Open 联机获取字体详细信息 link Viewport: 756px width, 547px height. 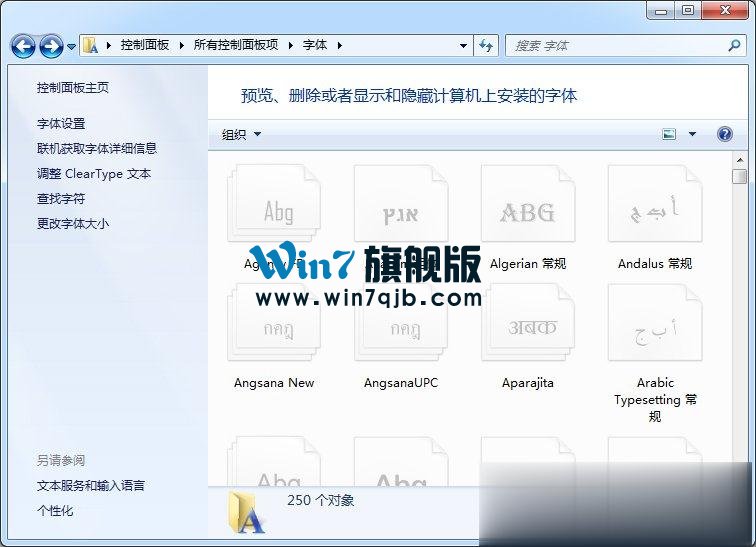click(x=97, y=148)
